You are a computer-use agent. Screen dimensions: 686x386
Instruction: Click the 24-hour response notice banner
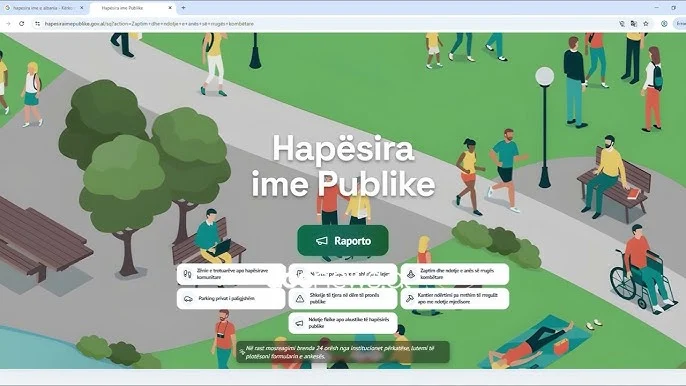[x=343, y=352]
